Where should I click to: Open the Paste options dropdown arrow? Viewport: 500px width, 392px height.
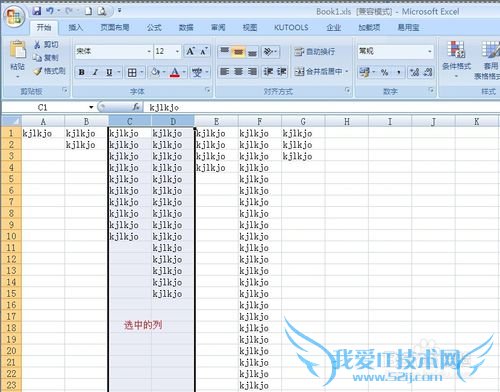(x=18, y=77)
